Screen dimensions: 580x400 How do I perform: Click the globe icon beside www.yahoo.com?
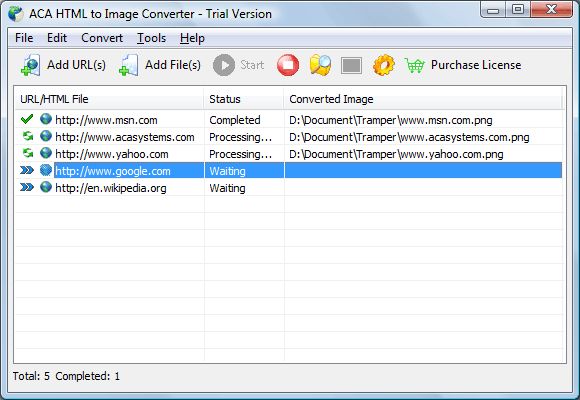[x=46, y=153]
